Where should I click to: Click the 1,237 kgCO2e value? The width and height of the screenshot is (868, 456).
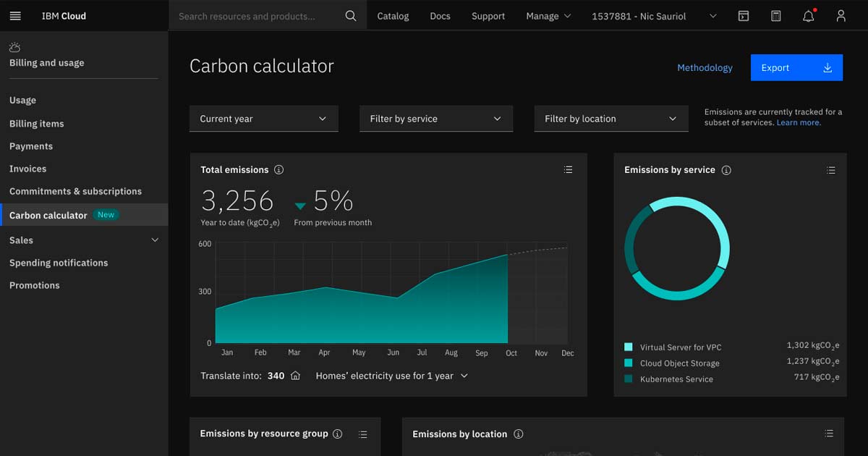813,362
